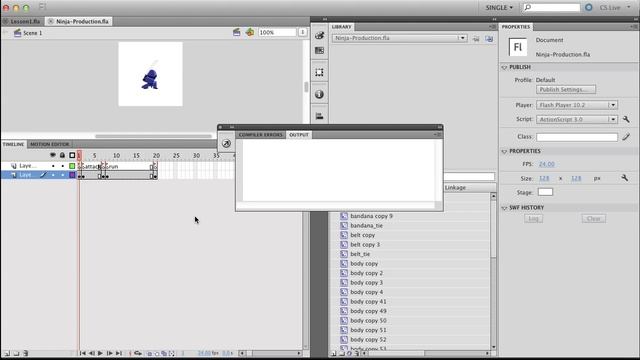
Task: Click the SWF History Clear button
Action: click(593, 219)
